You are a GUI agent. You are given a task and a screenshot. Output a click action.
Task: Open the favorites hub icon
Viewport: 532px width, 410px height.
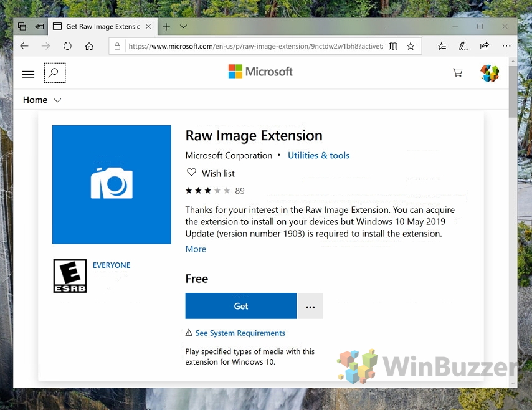coord(442,46)
